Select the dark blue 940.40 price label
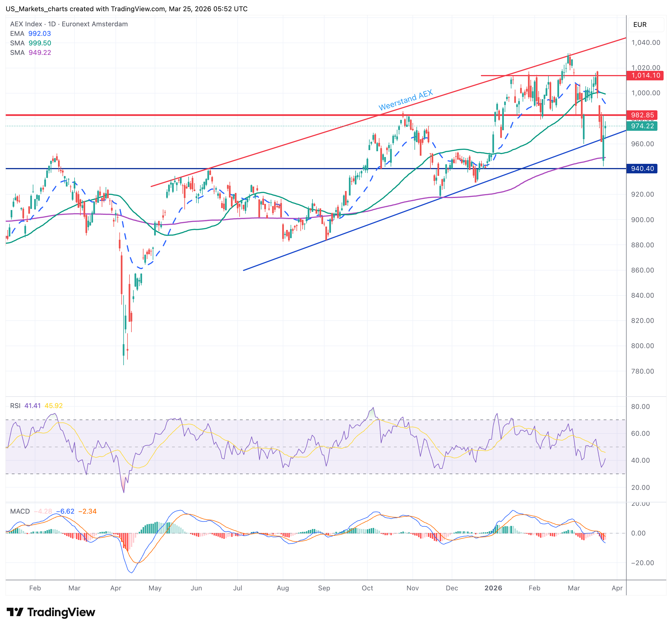The image size is (672, 629). [x=642, y=168]
